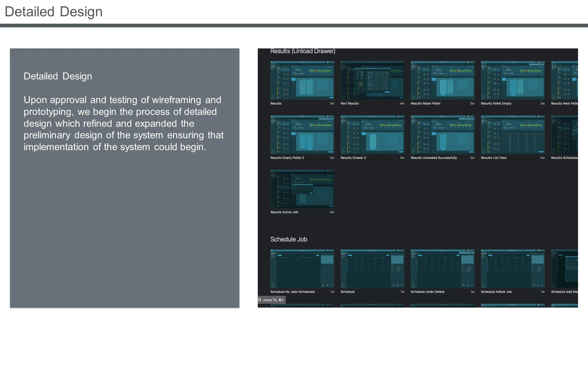Select the Schedule No Jobs Scheduled thumbnail
Screen dimensions: 588x368
[302, 269]
